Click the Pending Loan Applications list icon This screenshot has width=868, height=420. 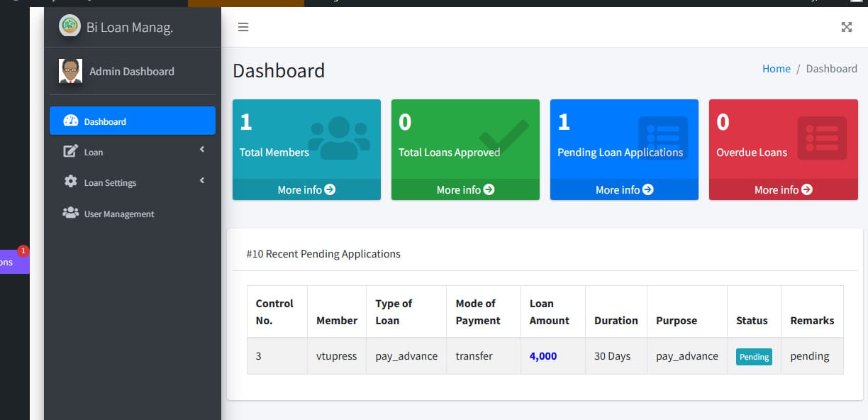662,137
